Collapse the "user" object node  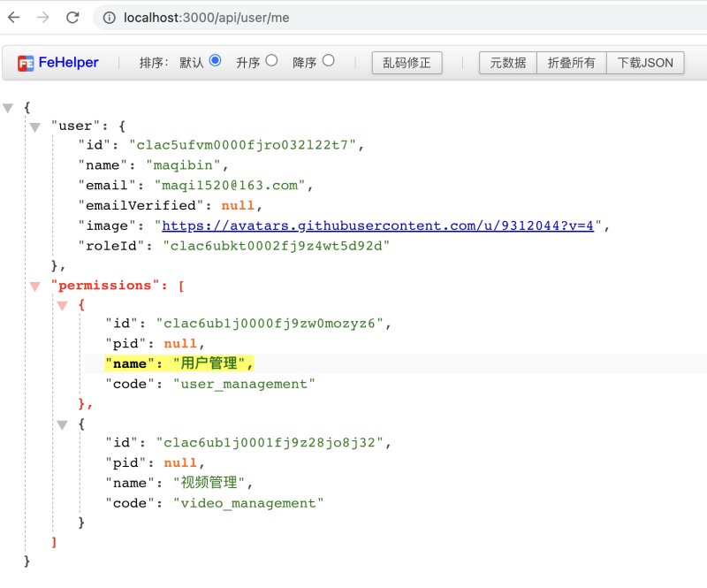(34, 127)
